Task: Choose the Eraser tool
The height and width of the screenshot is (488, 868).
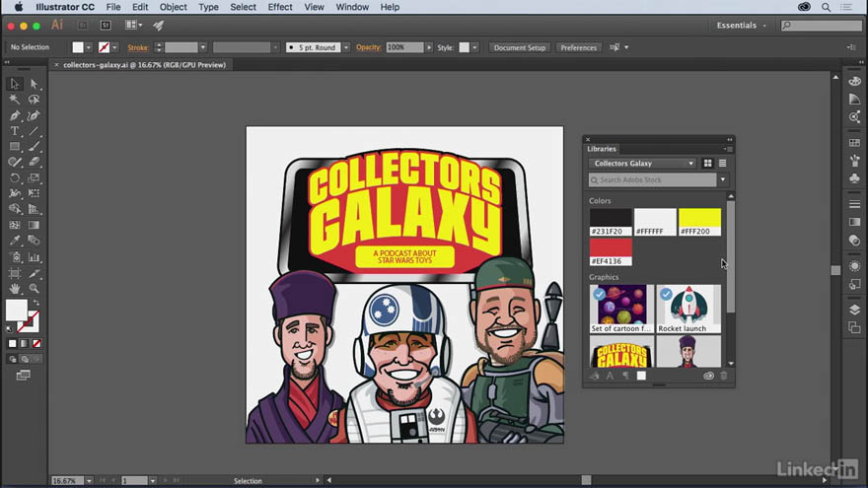Action: [x=34, y=162]
